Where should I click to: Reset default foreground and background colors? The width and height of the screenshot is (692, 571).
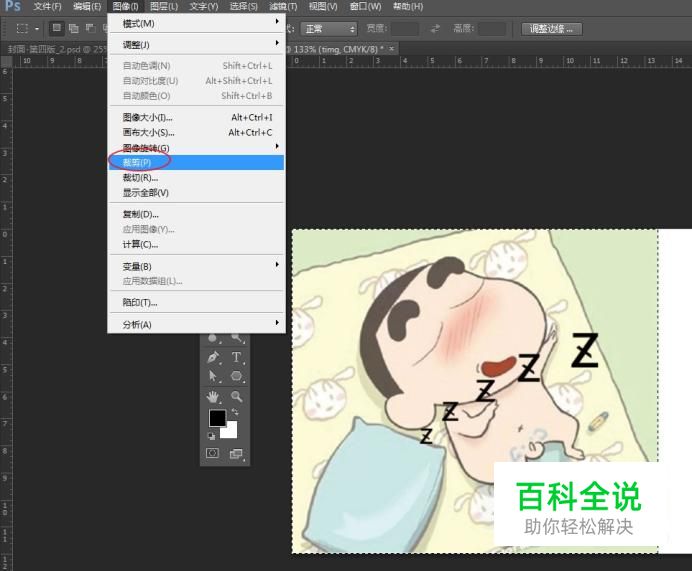tap(212, 436)
